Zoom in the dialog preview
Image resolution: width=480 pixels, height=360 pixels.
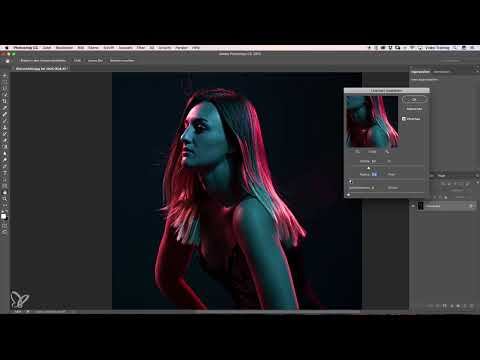(387, 152)
